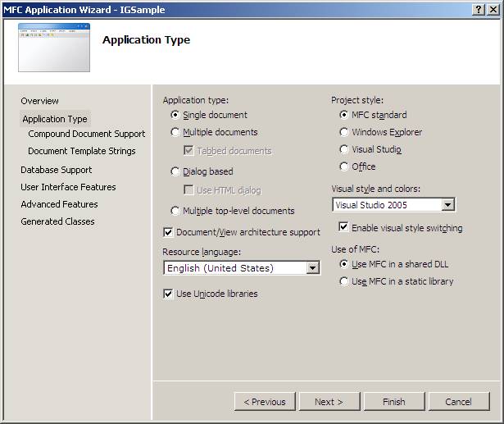This screenshot has height=424, width=504.
Task: Expand the Visual style and colors dropdown
Action: point(447,205)
